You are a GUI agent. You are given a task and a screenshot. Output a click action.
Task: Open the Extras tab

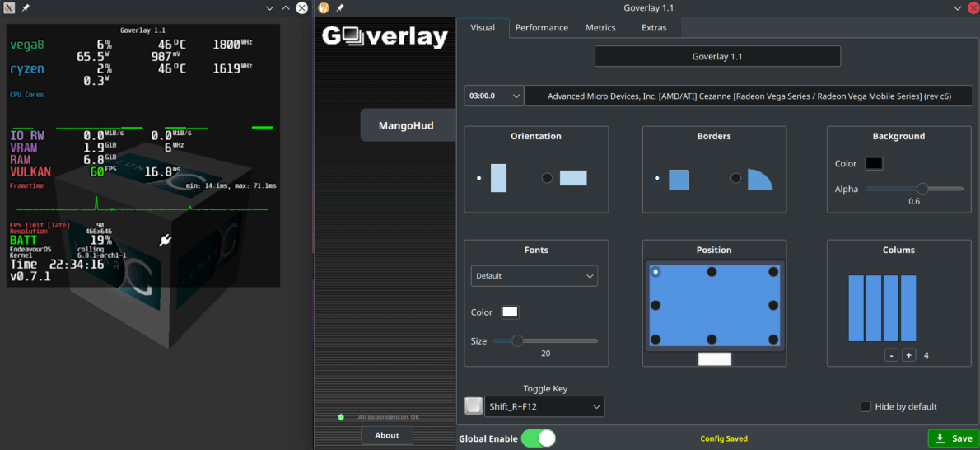click(654, 27)
